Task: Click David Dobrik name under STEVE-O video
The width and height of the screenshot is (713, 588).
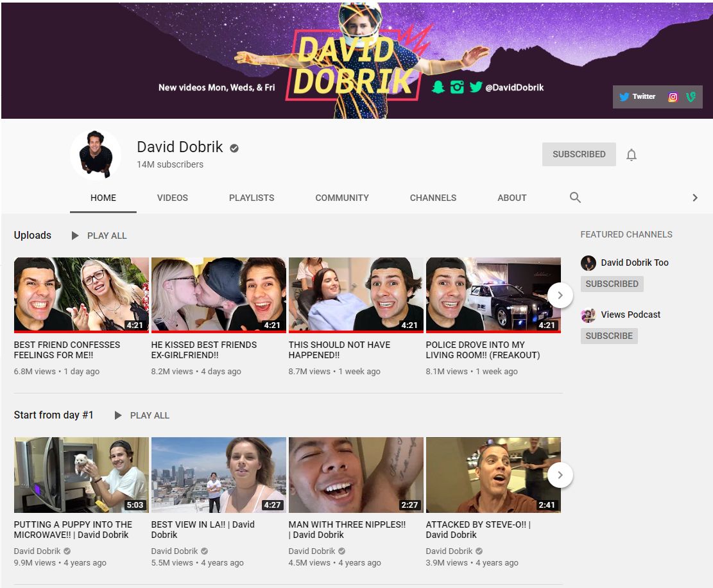Action: pos(449,551)
